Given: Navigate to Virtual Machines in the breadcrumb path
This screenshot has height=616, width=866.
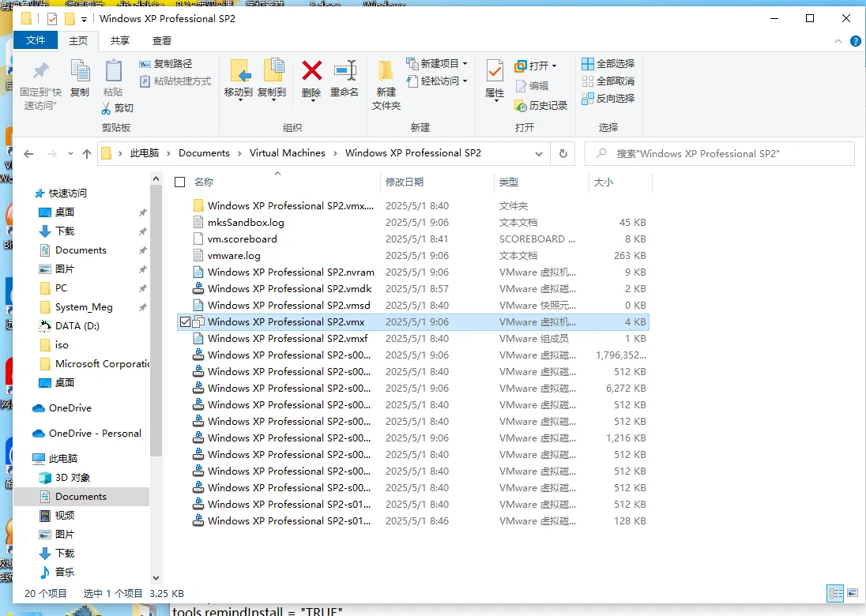Looking at the screenshot, I should 288,153.
